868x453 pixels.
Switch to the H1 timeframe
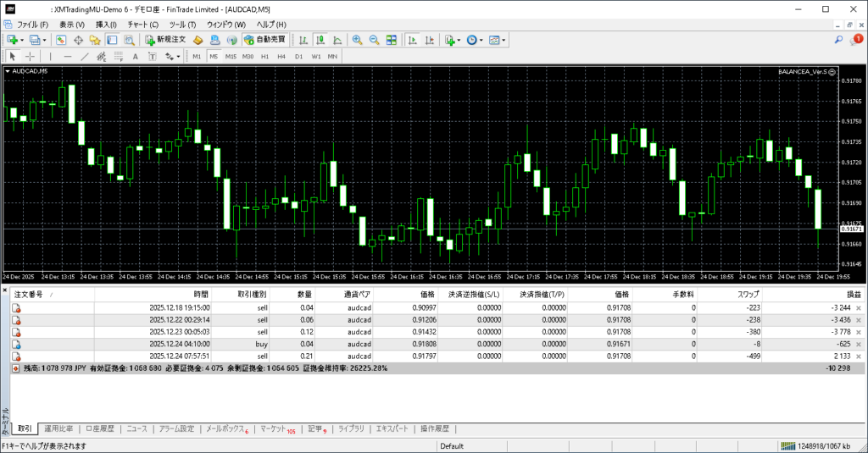[x=264, y=57]
